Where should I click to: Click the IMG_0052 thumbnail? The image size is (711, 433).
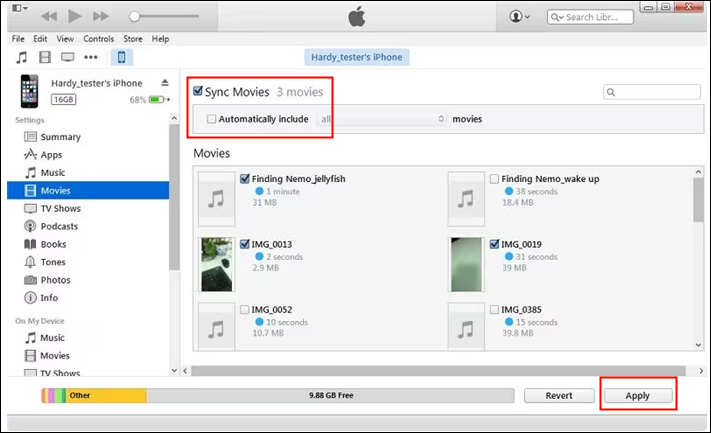(x=217, y=326)
